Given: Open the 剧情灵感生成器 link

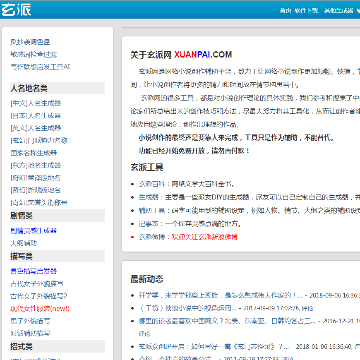Looking at the screenshot, I should [x=33, y=231].
